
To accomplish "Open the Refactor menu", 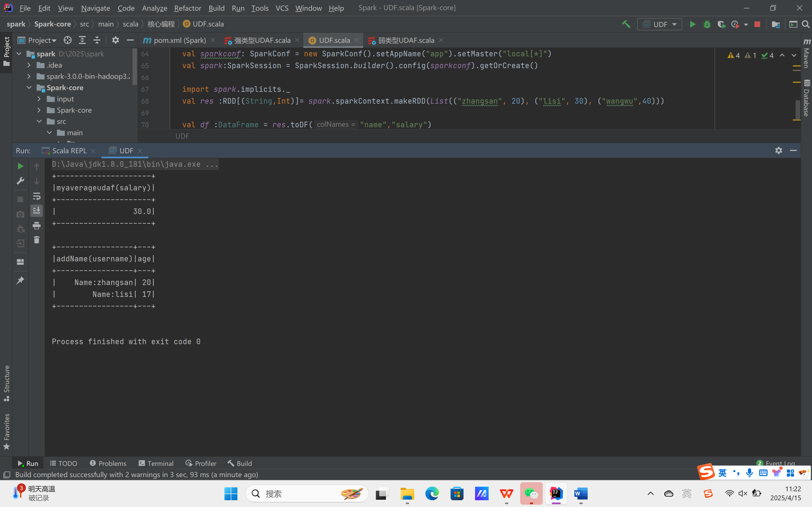I will pos(187,8).
